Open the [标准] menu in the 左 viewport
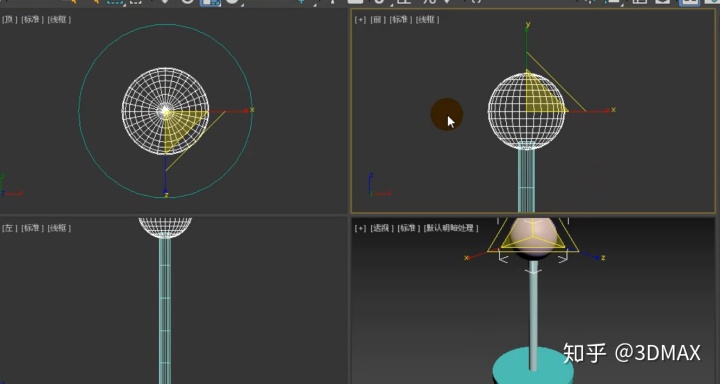Screen dimensions: 720x384 click(32, 228)
